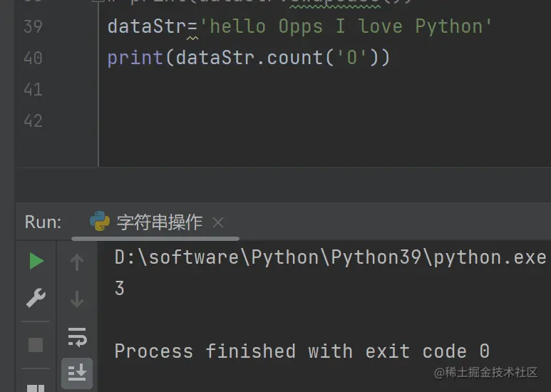Screen dimensions: 551x392
Task: Click the layout icon below Stop
Action: point(36,387)
